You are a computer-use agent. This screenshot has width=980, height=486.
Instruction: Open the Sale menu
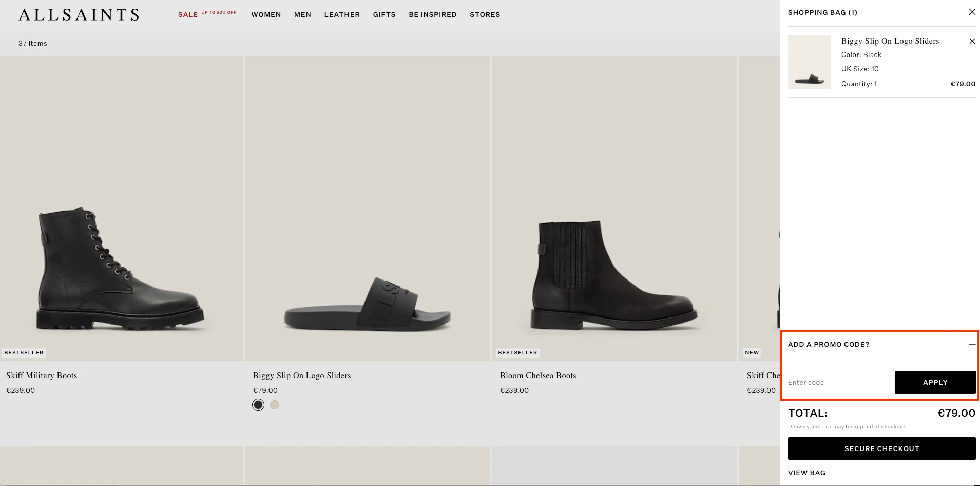tap(188, 14)
